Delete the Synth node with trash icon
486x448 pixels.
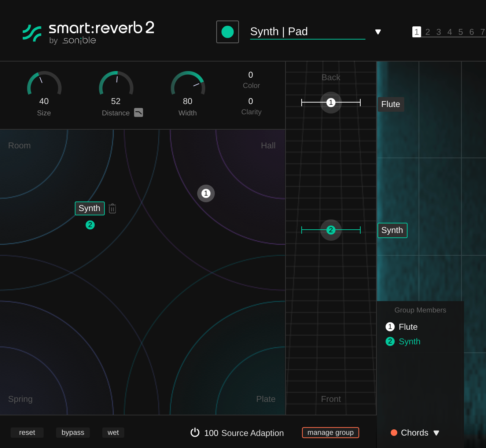coord(112,208)
